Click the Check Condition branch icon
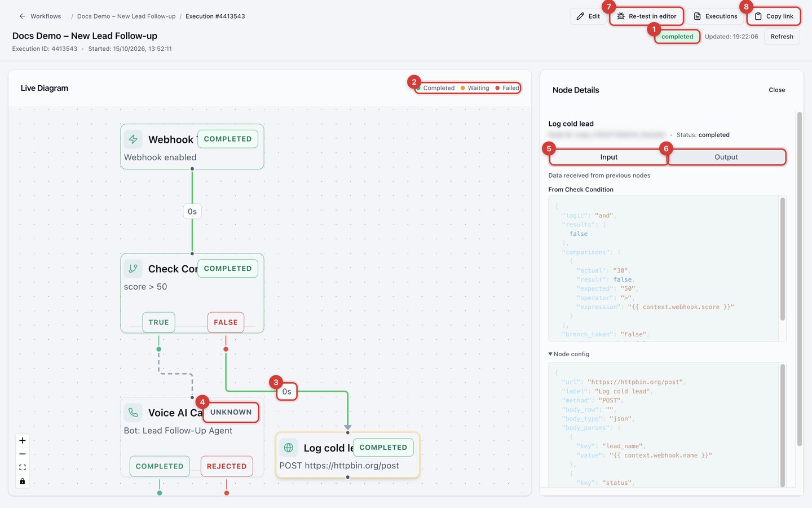Viewport: 812px width, 508px height. coord(133,269)
